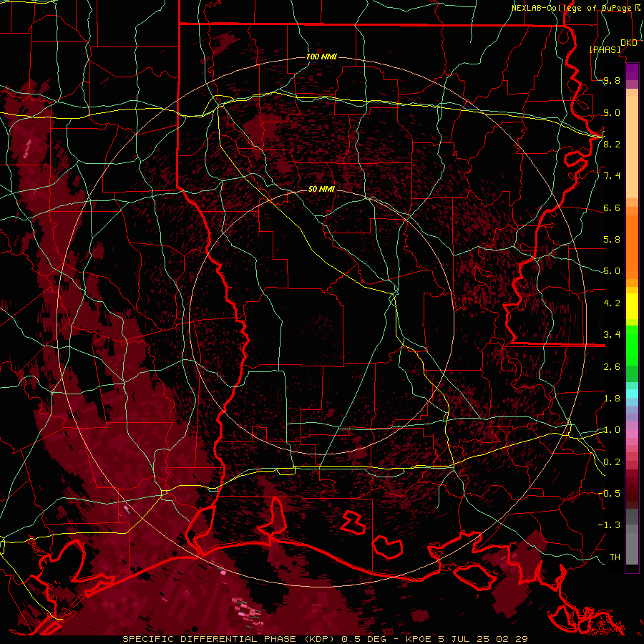Pick the cyan color bar segment
The height and width of the screenshot is (644, 644).
[632, 394]
